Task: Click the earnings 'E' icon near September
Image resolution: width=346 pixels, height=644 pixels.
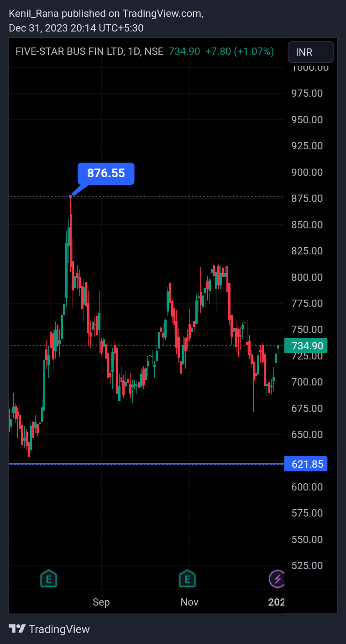Action: point(48,579)
